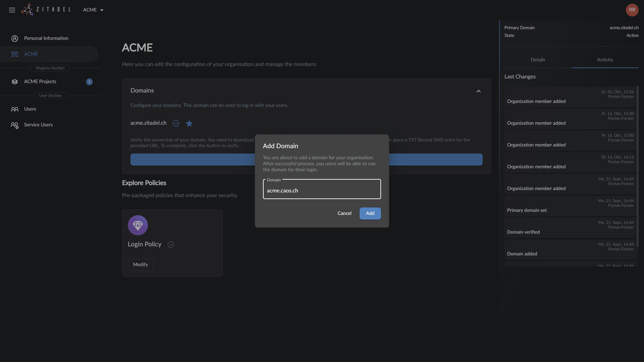Click the Add button in dialog
Image resolution: width=644 pixels, height=362 pixels.
[x=370, y=213]
